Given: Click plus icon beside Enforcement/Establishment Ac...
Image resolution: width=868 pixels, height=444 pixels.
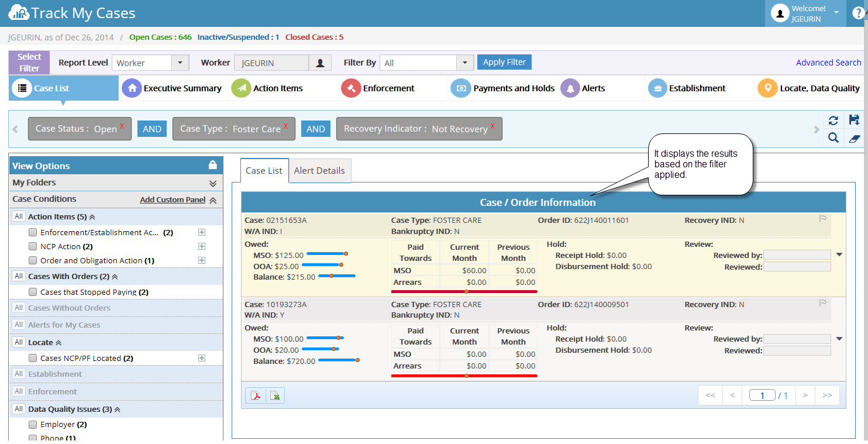Looking at the screenshot, I should coord(202,232).
